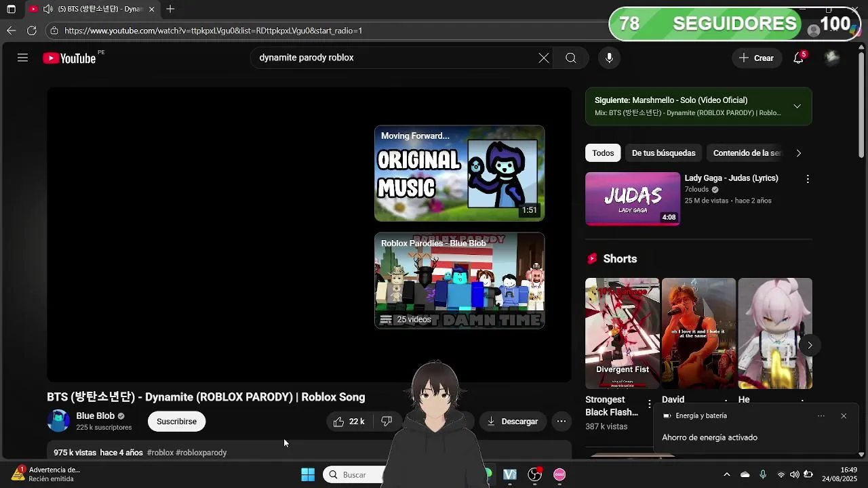Open Roblox Parodies playlist end card
This screenshot has width=868, height=488.
459,281
